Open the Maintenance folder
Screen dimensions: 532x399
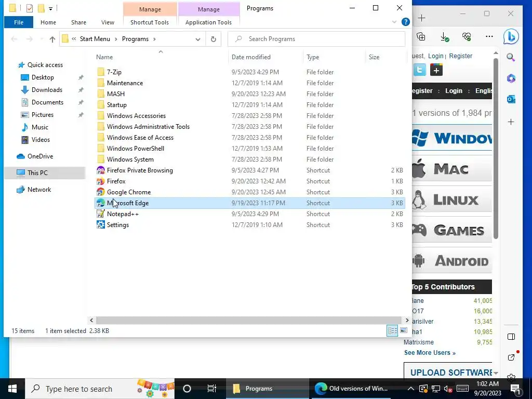125,83
